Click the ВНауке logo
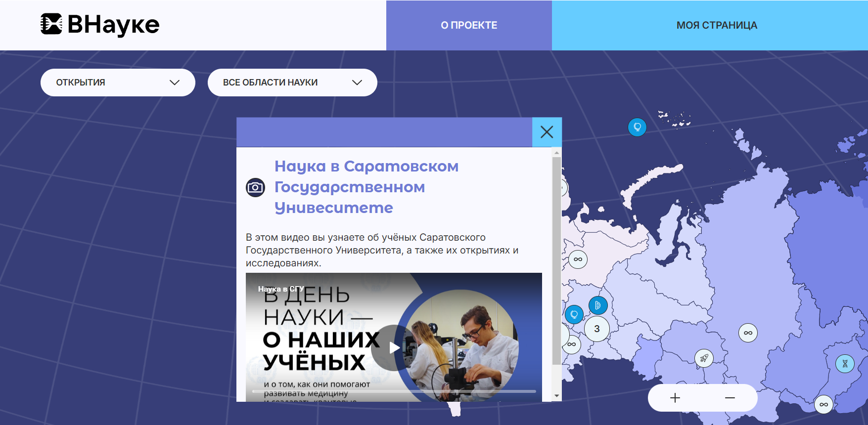 tap(100, 25)
